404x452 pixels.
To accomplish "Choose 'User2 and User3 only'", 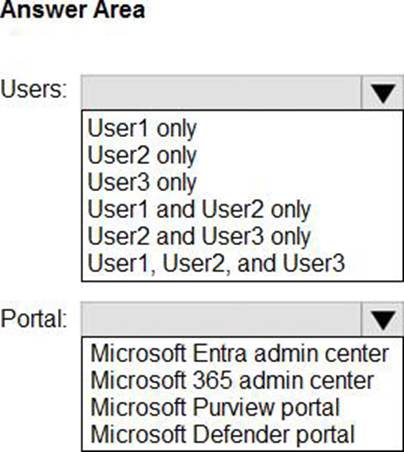I will [x=199, y=236].
